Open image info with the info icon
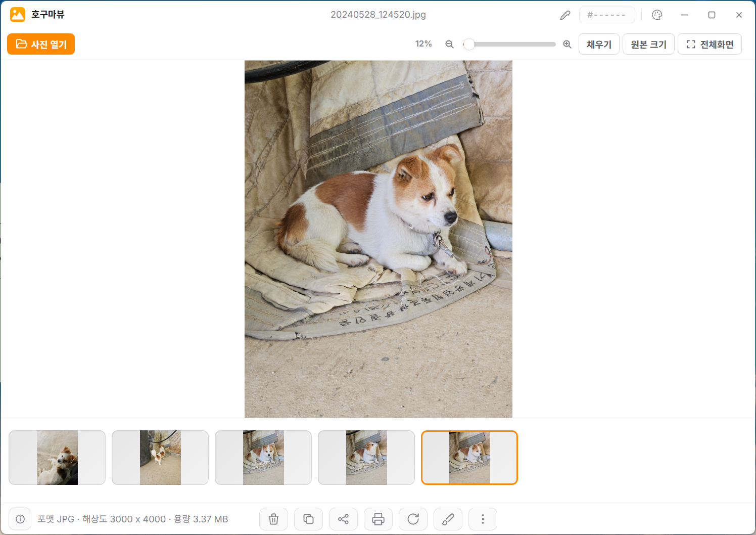The height and width of the screenshot is (535, 756). pyautogui.click(x=20, y=519)
